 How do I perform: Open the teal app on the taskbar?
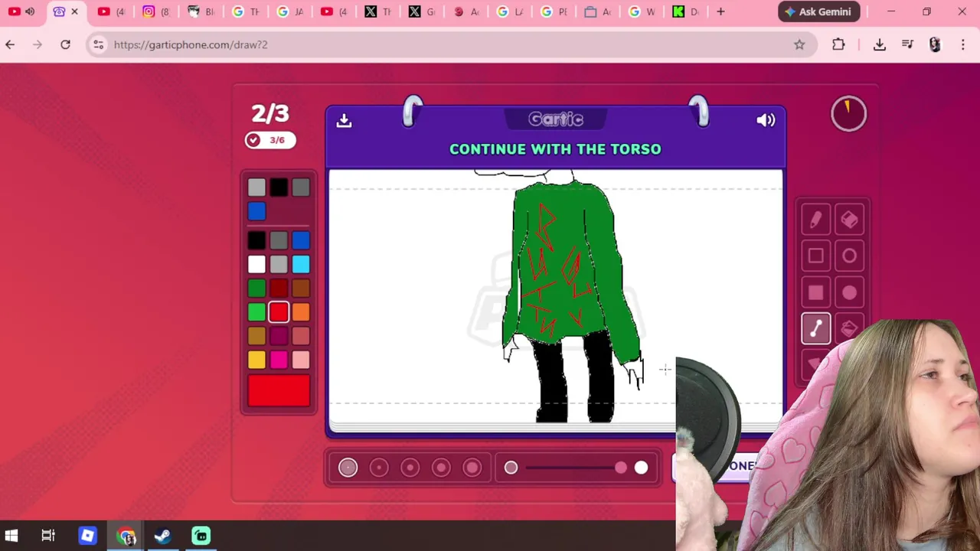tap(201, 536)
